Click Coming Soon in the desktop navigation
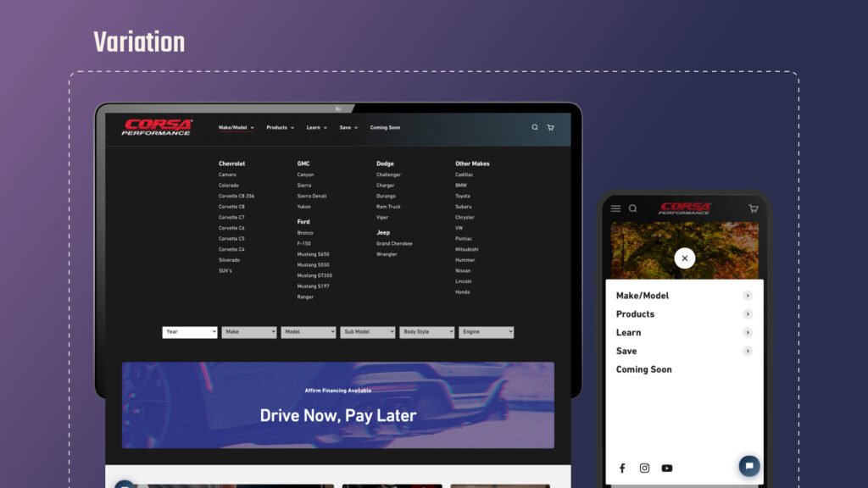 (x=386, y=128)
